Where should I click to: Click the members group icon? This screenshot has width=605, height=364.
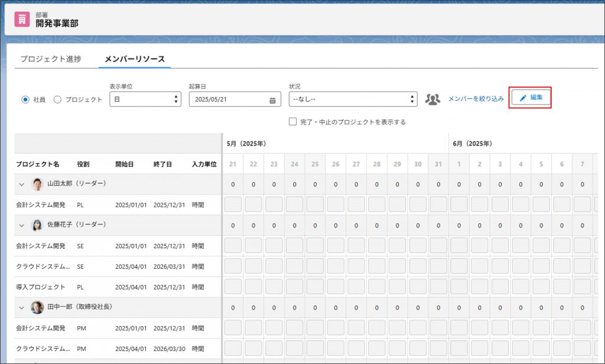coord(433,99)
